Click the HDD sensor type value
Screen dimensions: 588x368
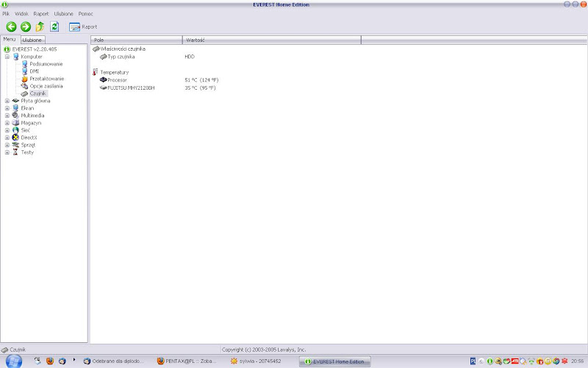pyautogui.click(x=190, y=57)
